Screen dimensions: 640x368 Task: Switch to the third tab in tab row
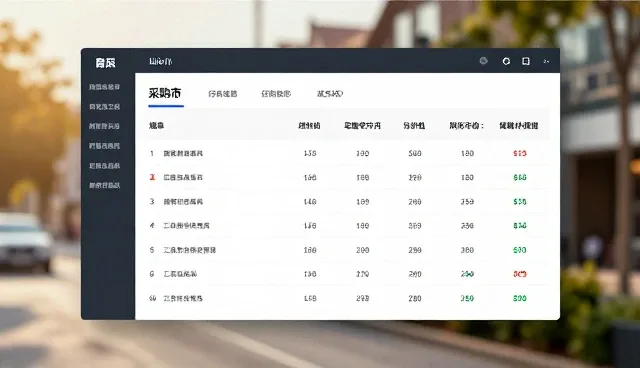pos(276,94)
